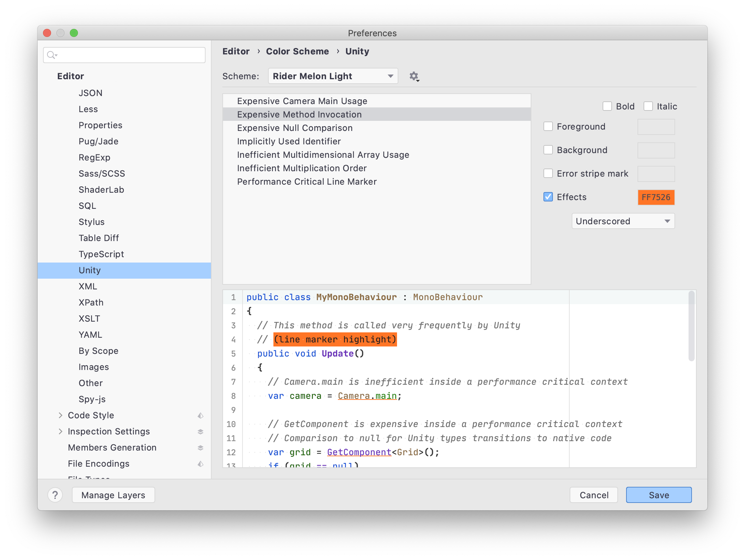The image size is (745, 560).
Task: Open Properties settings in sidebar
Action: [124, 126]
